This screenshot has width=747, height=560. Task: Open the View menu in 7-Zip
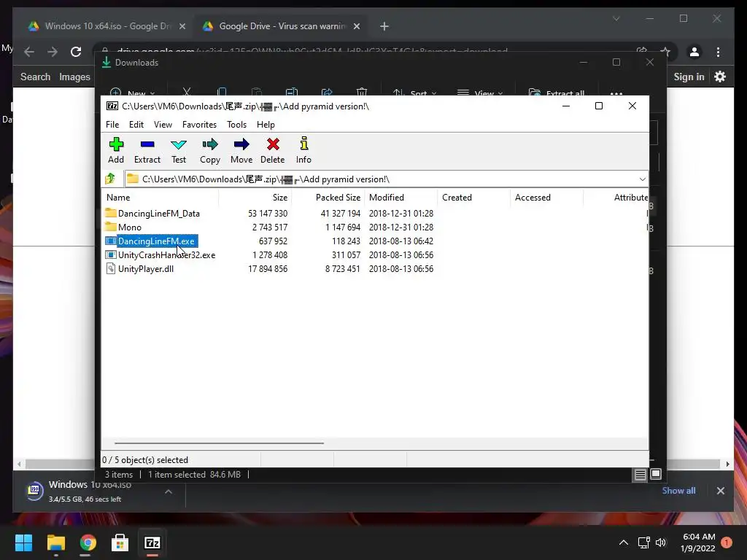coord(163,124)
